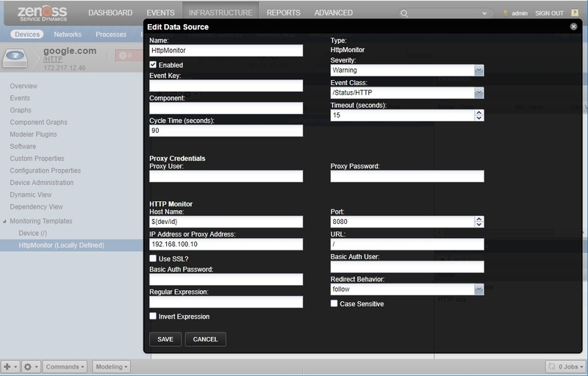Click the admin user link
The width and height of the screenshot is (588, 376).
[520, 13]
